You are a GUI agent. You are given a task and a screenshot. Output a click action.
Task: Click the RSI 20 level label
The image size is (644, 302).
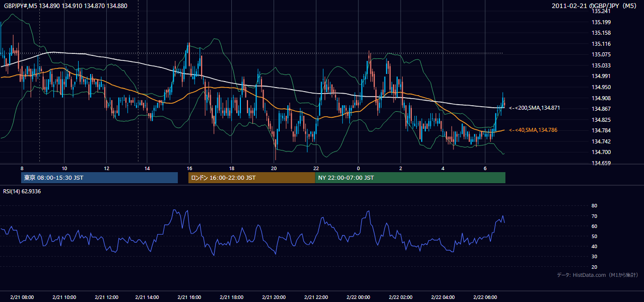click(594, 267)
